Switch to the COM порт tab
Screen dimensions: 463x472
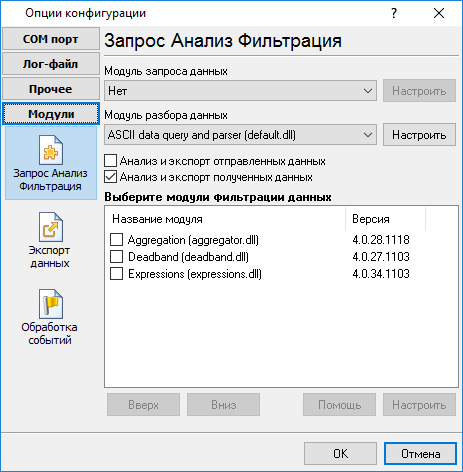coord(51,39)
